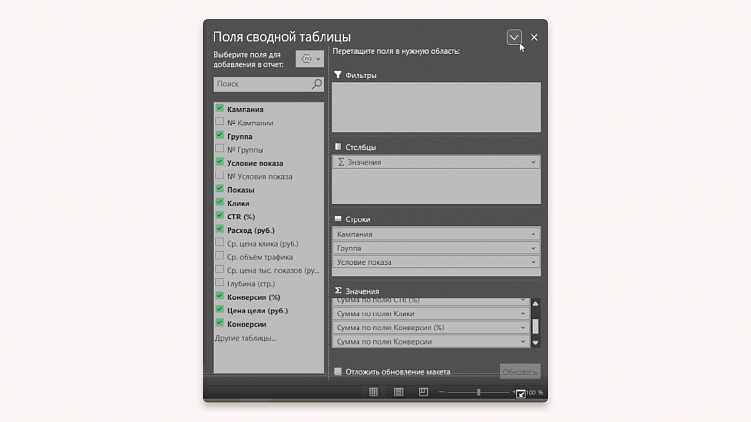Viewport: 751px width, 422px height.
Task: Open the Сумма по полю CTR (%) dropdown
Action: (x=523, y=300)
